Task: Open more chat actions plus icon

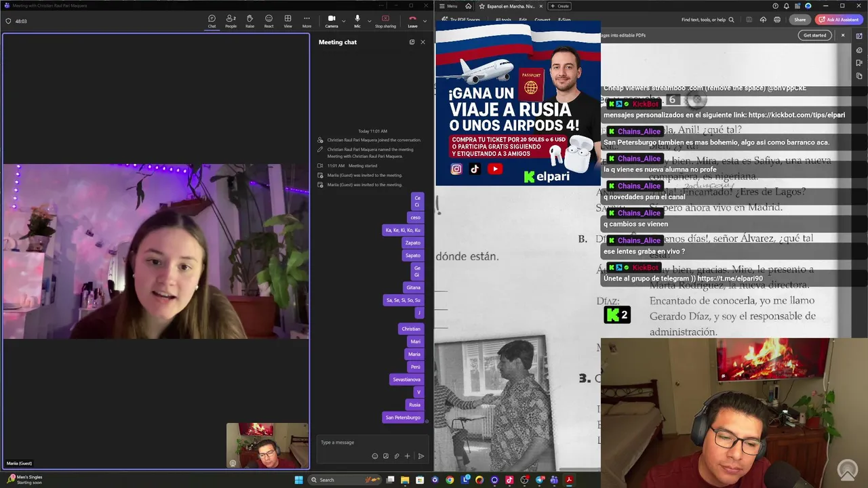Action: [407, 456]
